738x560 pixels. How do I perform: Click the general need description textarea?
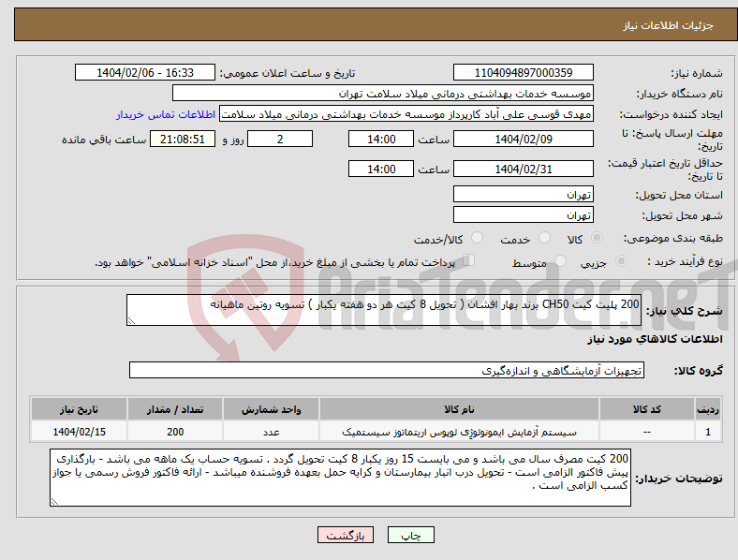pos(384,310)
